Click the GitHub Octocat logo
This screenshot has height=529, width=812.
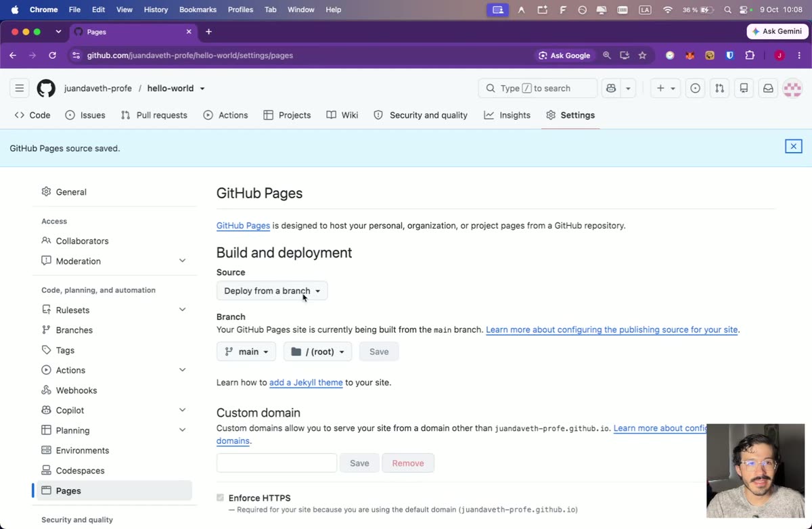click(46, 88)
